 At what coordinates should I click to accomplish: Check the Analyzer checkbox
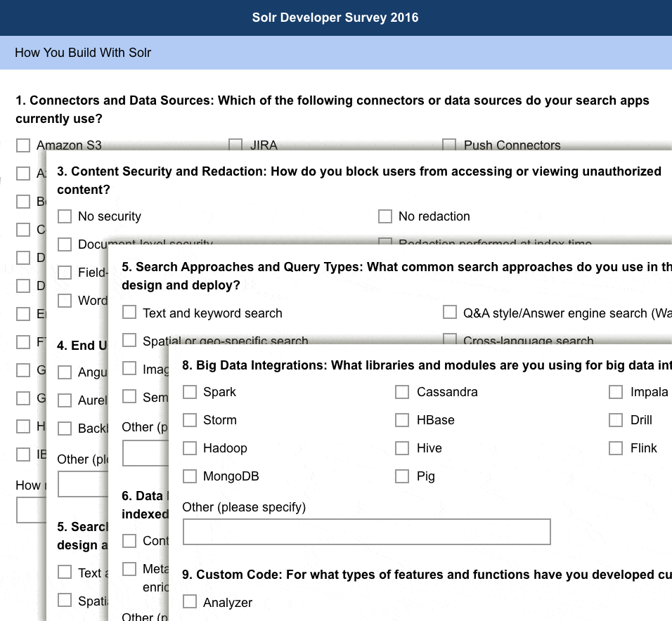[190, 601]
